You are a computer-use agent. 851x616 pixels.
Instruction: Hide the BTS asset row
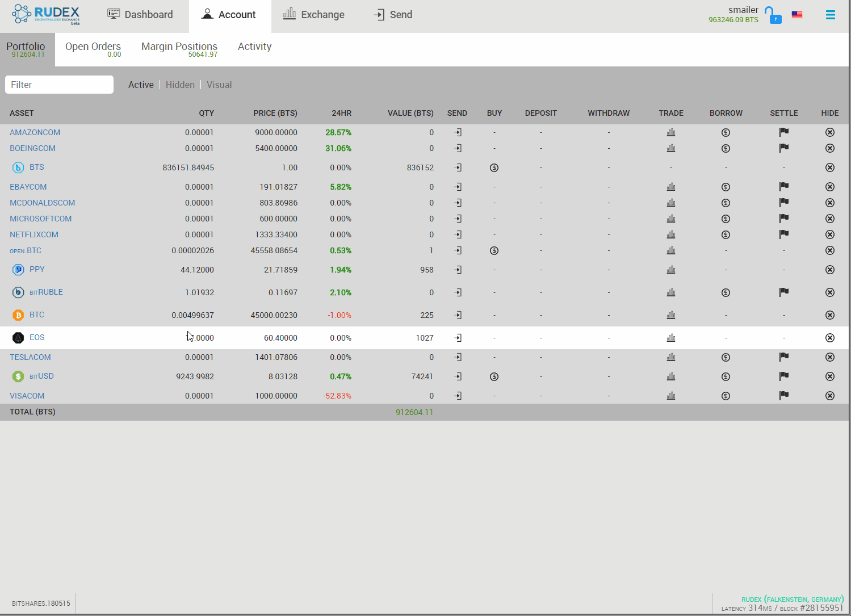(x=830, y=167)
